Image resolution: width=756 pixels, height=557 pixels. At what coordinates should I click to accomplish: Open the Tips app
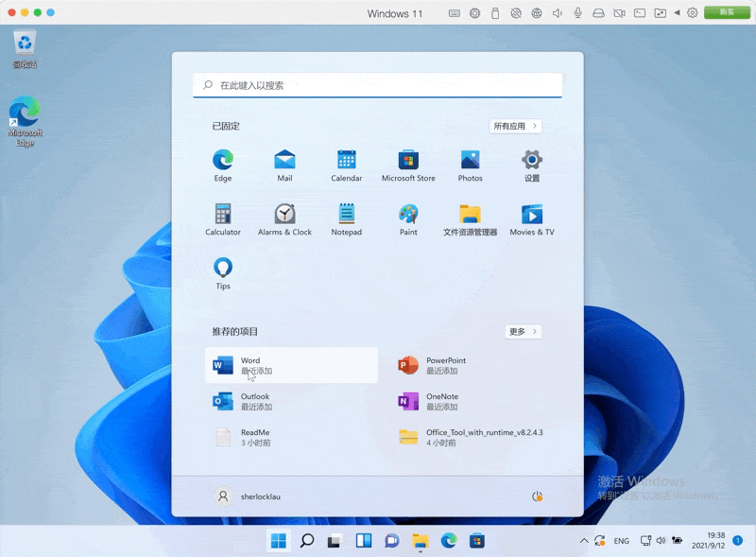pos(223,273)
